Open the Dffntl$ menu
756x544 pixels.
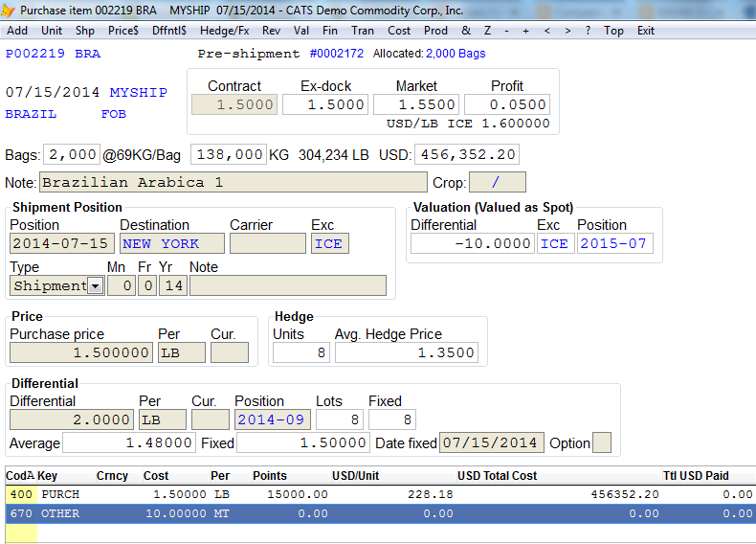[168, 31]
